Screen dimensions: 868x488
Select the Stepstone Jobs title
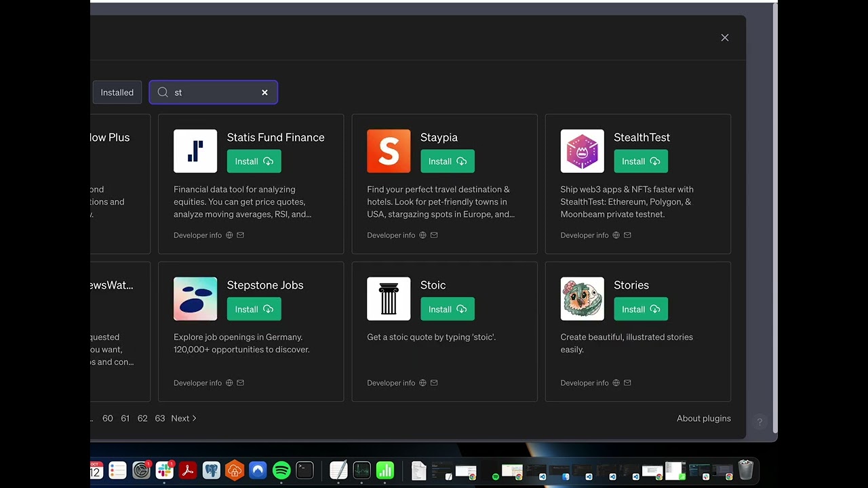click(265, 285)
